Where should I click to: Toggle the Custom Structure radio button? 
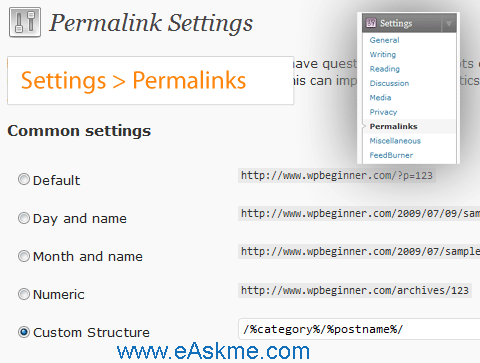24,332
